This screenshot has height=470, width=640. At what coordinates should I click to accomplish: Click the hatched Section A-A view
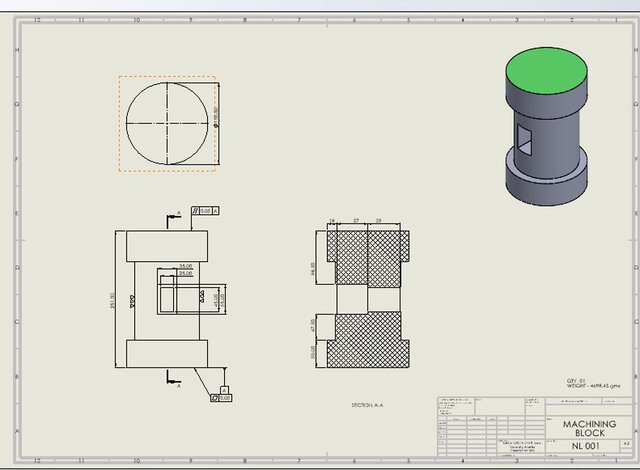368,299
